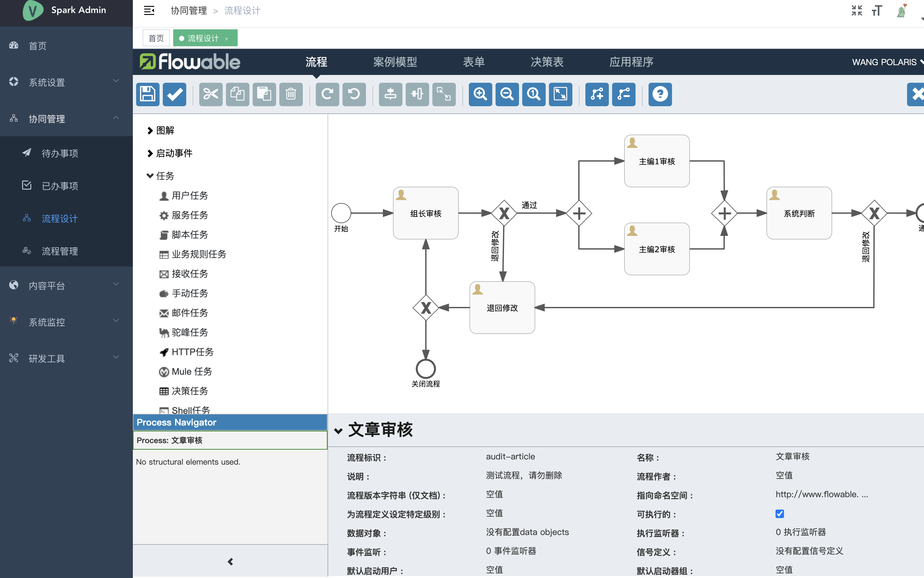Viewport: 924px width, 578px height.
Task: Toggle sidebar with hamburger icon
Action: pos(149,11)
